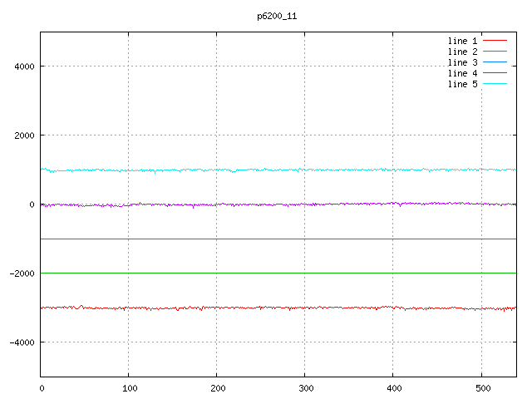Click the red line 1 legend swatch
This screenshot has width=532, height=399.
pos(495,41)
